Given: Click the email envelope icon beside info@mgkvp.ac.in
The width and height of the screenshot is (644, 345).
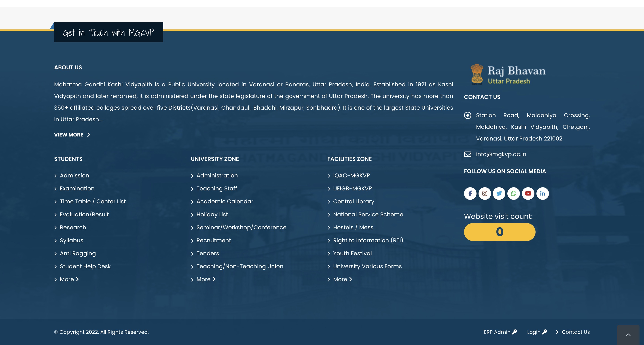Looking at the screenshot, I should point(468,154).
